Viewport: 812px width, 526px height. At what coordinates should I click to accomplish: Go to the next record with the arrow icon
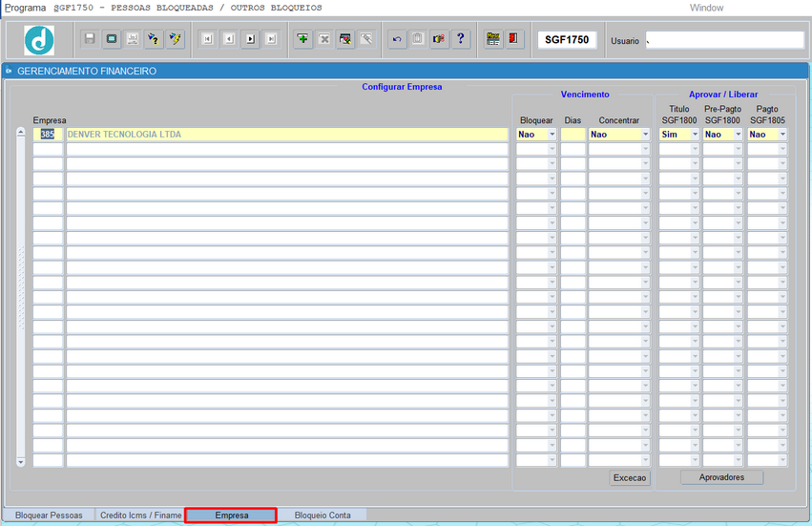point(250,39)
